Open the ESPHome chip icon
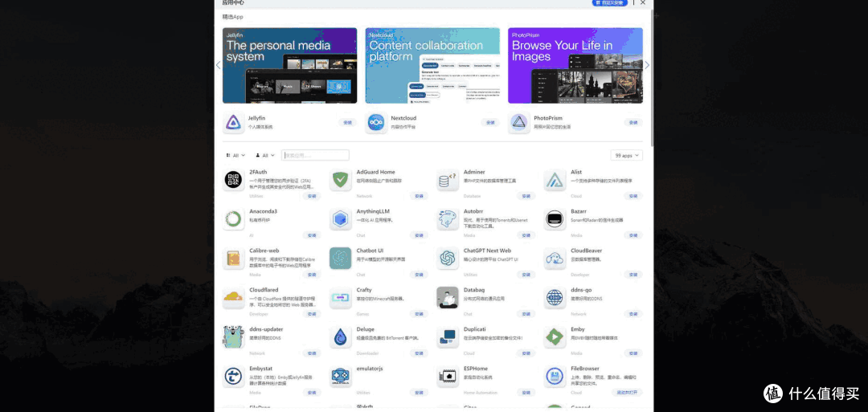868x412 pixels. point(448,376)
